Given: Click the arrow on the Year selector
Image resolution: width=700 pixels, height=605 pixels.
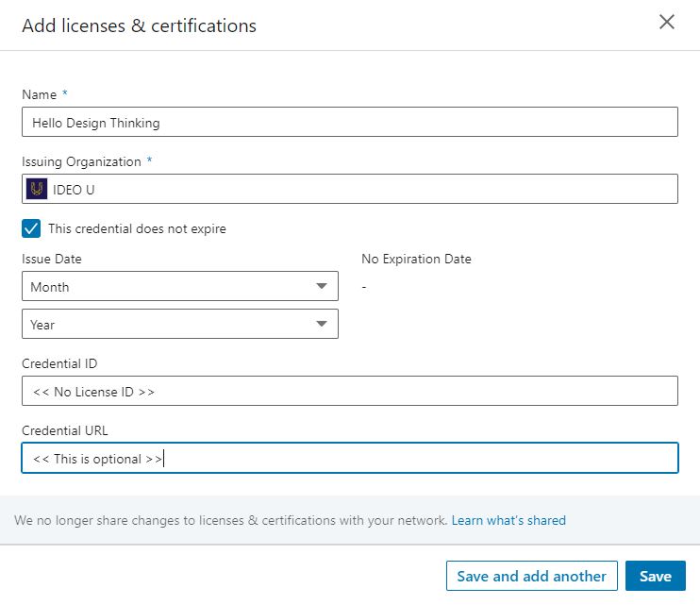Looking at the screenshot, I should pyautogui.click(x=322, y=324).
